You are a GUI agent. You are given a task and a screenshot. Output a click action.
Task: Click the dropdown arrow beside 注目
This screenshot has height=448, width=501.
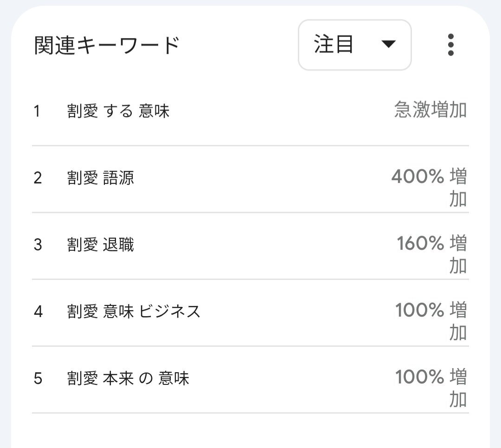click(388, 45)
